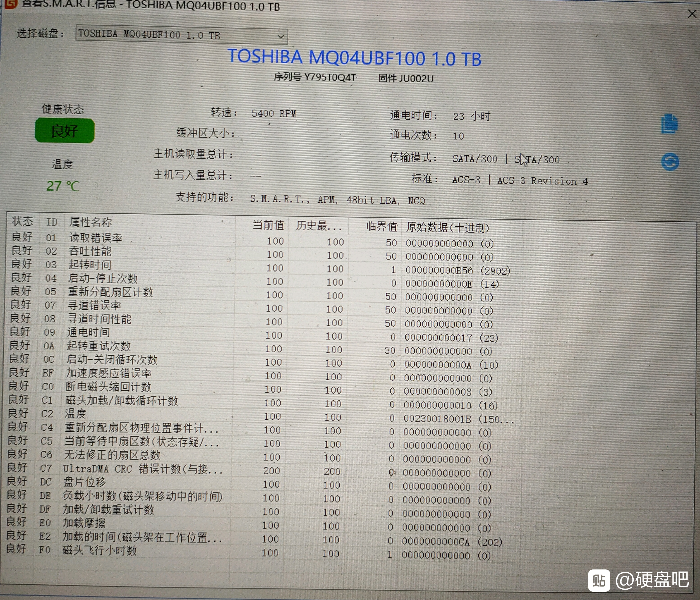Close the S.M.A.R.T. information window

point(692,14)
